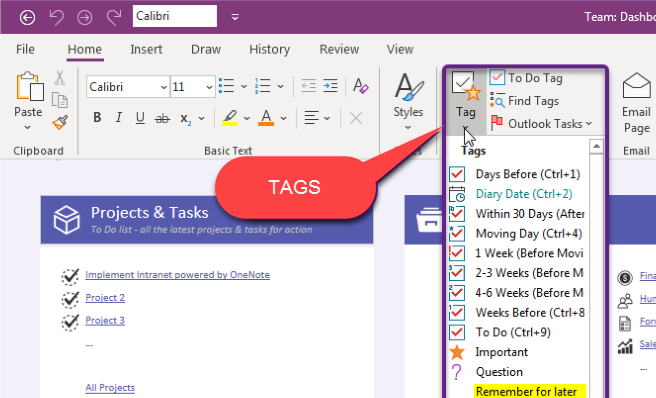Expand the Paste options arrow

click(28, 127)
